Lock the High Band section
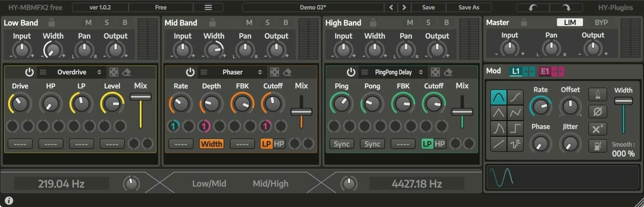Viewport: 644px width, 207px height. tap(373, 22)
